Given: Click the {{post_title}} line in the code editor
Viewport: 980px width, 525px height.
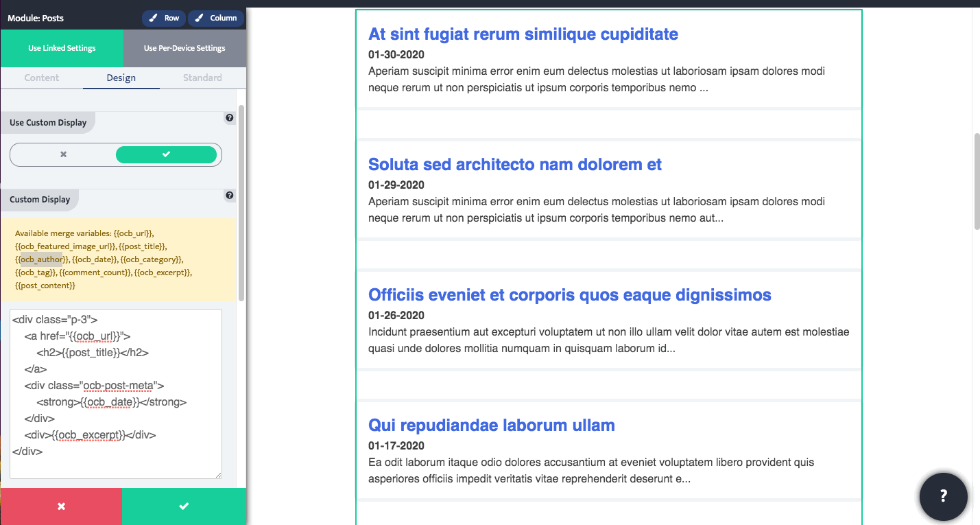Looking at the screenshot, I should pyautogui.click(x=93, y=353).
